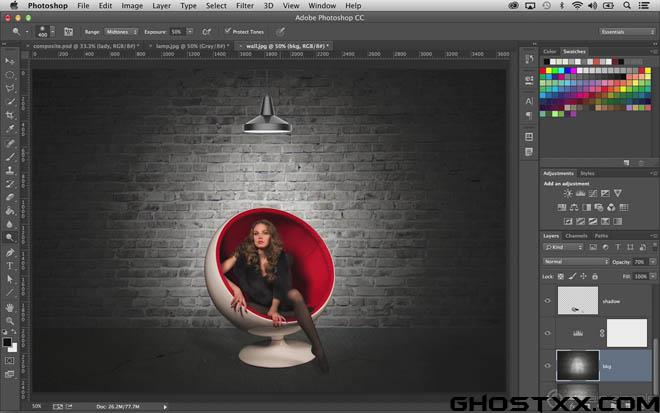Open the tool preset picker arrow
Viewport: 660px width, 413px height.
(x=27, y=32)
